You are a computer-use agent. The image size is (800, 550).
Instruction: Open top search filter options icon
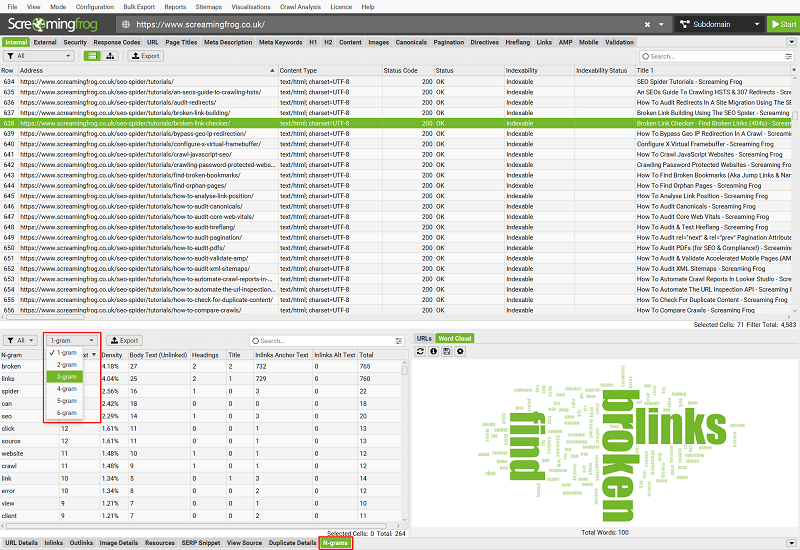[788, 57]
